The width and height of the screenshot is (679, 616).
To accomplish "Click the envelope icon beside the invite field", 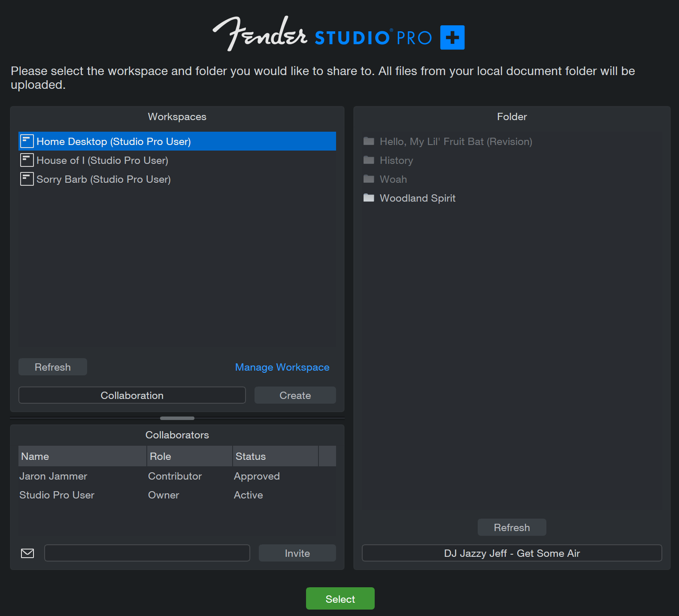I will pyautogui.click(x=27, y=553).
